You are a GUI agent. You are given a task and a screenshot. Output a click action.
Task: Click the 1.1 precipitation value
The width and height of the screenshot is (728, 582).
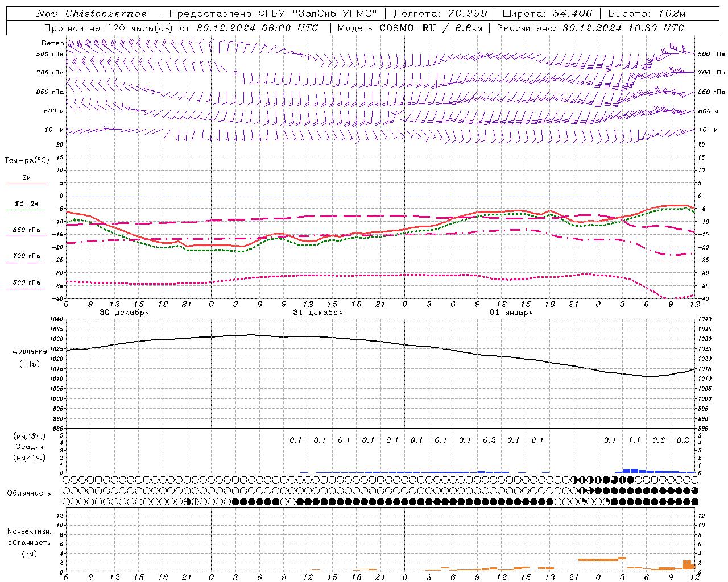634,440
